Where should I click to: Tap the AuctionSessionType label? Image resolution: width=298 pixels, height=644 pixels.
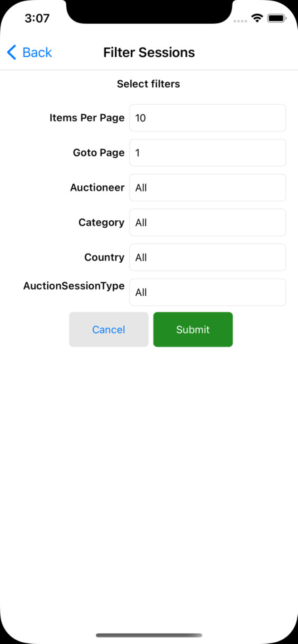click(x=74, y=286)
